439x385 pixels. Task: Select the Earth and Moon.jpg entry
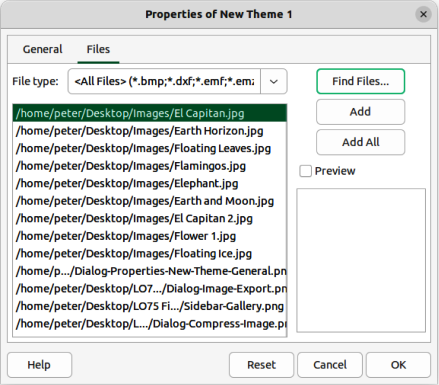(150, 201)
